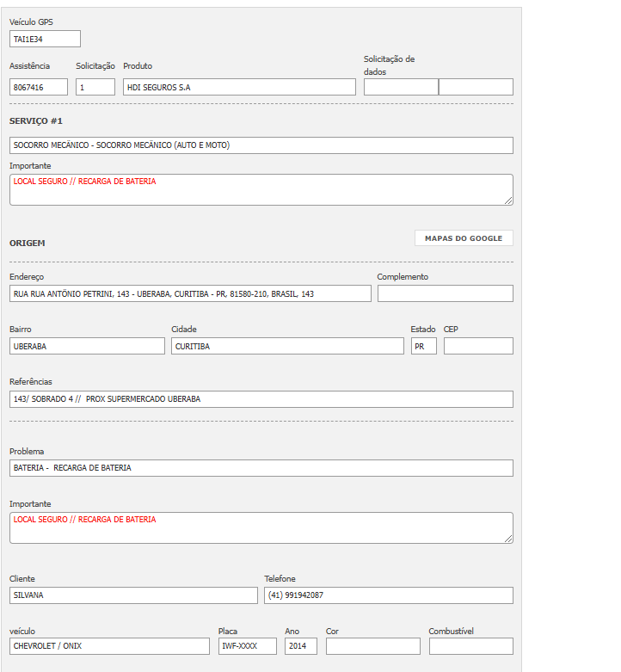Focus the empty CEP field
The height and width of the screenshot is (672, 621).
[x=478, y=346]
